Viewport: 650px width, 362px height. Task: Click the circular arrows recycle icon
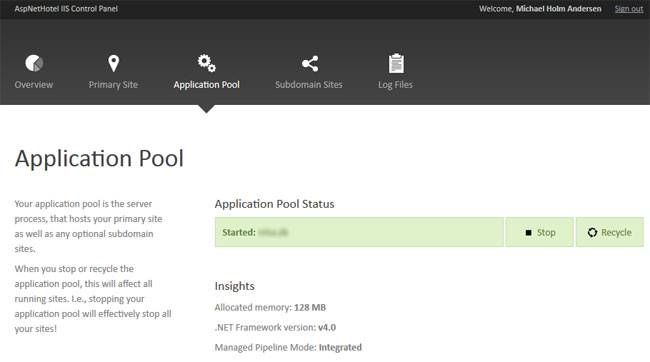pos(592,233)
